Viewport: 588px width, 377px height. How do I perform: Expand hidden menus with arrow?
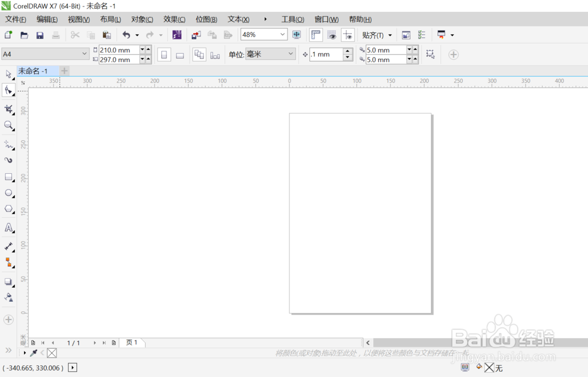point(265,19)
